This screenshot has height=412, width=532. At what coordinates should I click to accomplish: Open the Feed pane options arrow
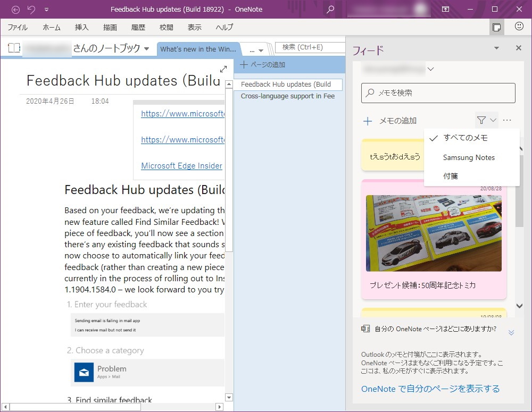[x=496, y=48]
